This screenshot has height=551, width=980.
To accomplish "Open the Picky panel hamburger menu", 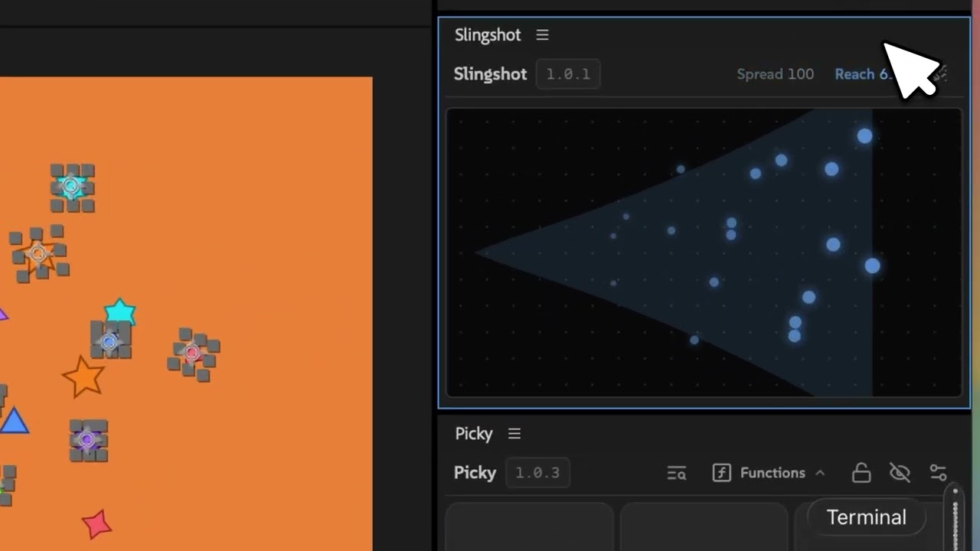I will (x=514, y=434).
